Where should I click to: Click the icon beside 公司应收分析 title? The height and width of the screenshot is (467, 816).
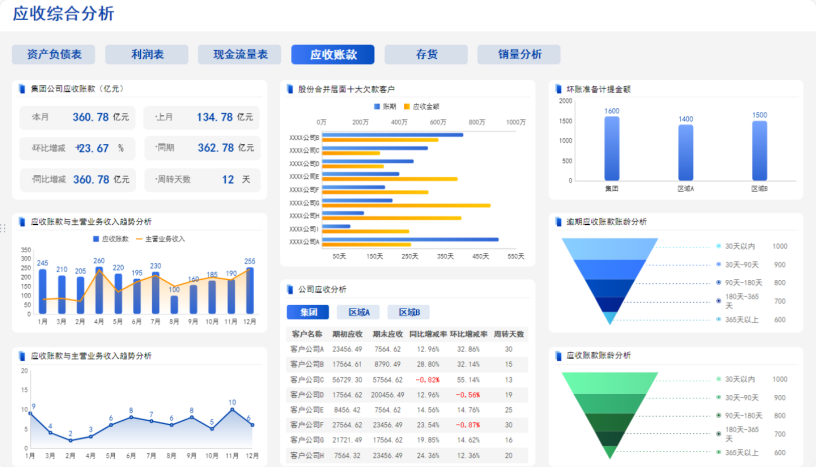coord(289,289)
